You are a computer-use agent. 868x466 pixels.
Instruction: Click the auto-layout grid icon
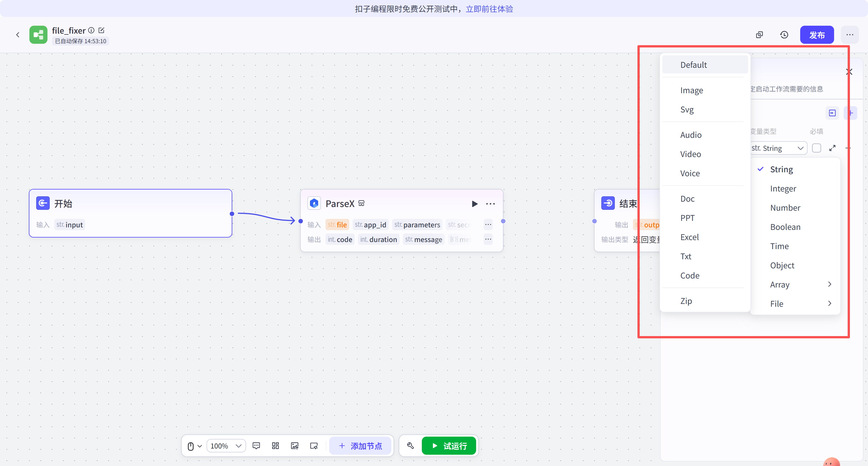tap(275, 445)
